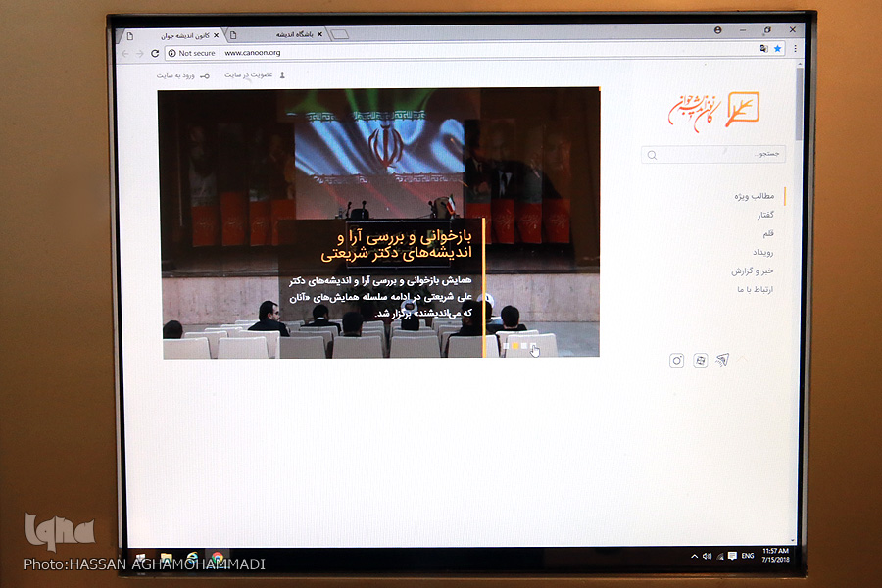Click the slide description paragraph starting همایش بازخوانی

pyautogui.click(x=381, y=297)
